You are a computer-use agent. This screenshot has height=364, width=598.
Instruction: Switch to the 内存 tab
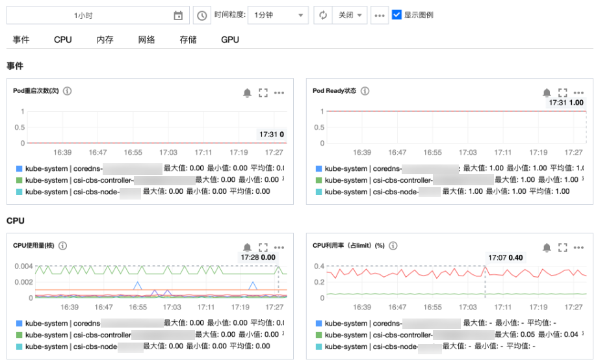pos(105,40)
